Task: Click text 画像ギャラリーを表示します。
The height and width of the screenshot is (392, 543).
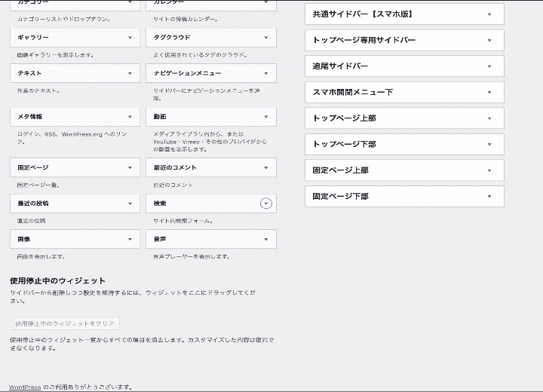Action: coord(55,55)
